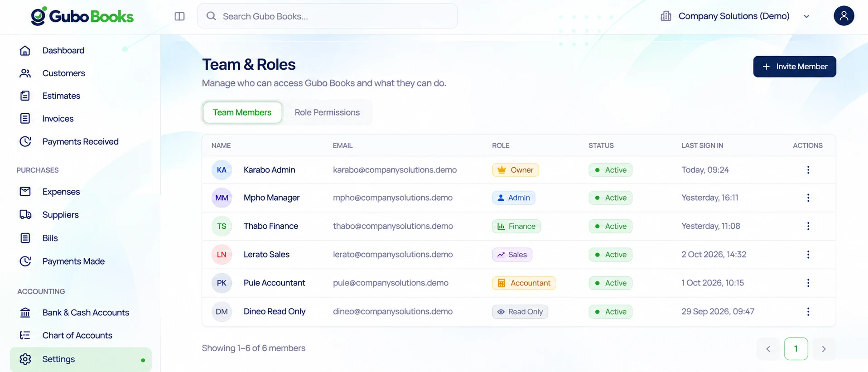This screenshot has width=868, height=372.
Task: Open actions menu for Lerato Sales
Action: coord(808,255)
